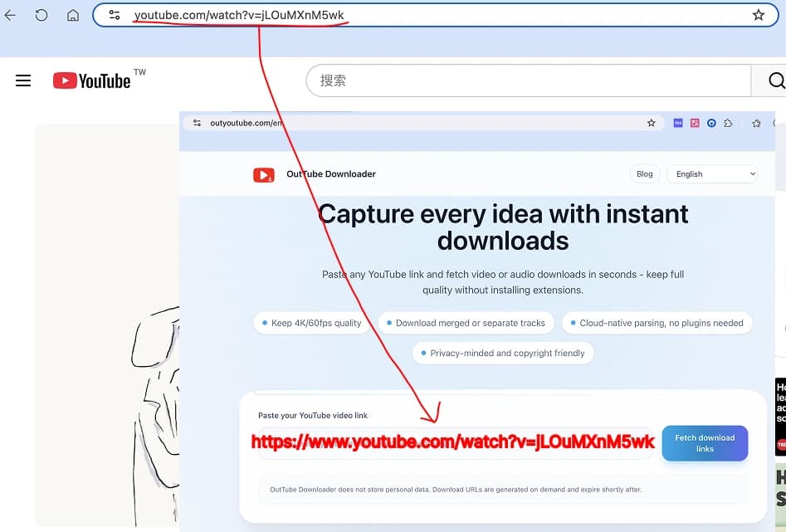Click the OutTube Downloader title link
This screenshot has width=786, height=532.
point(330,174)
